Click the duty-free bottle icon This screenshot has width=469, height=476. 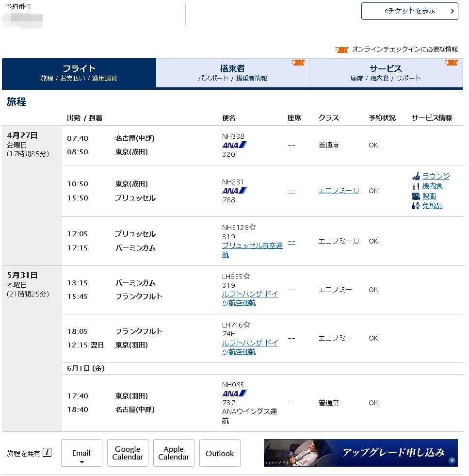coord(416,206)
